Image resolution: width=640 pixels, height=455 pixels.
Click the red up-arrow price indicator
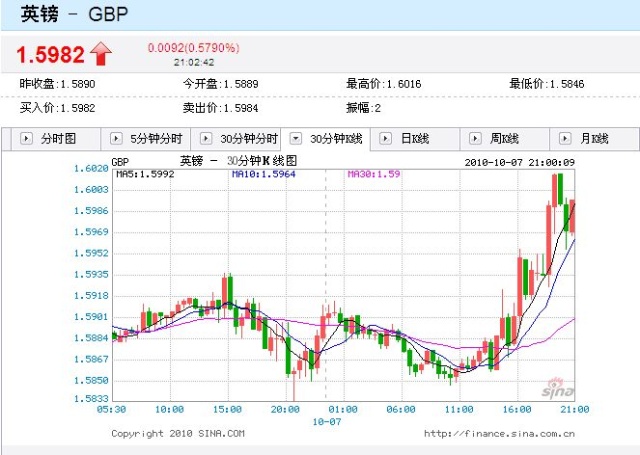(x=101, y=53)
